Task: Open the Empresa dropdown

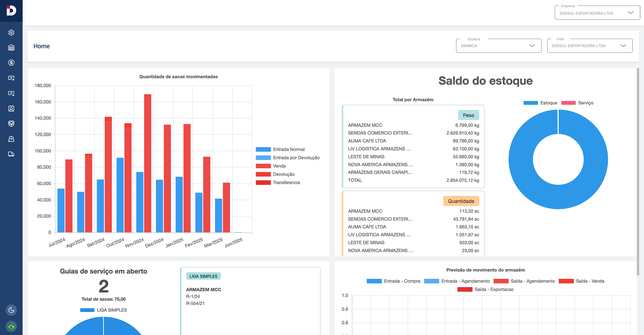Action: [x=597, y=13]
